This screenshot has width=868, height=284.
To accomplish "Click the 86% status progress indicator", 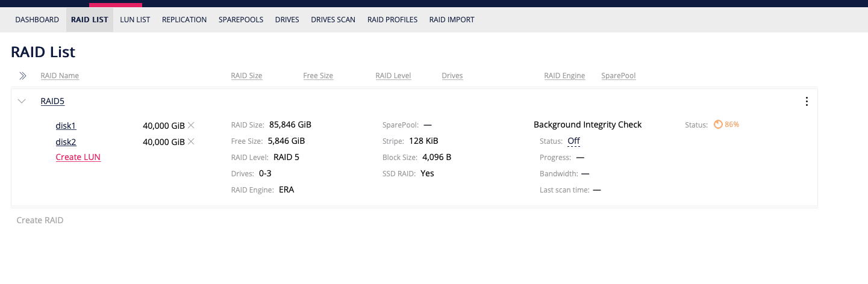I will [x=726, y=125].
